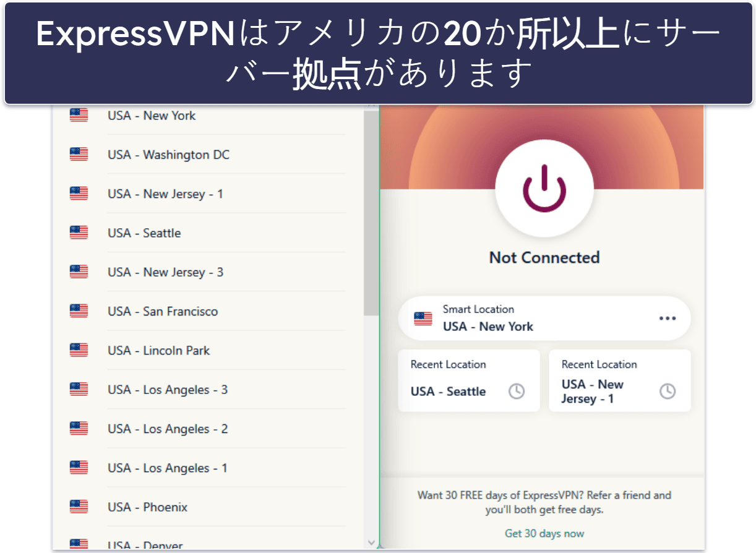This screenshot has width=756, height=553.
Task: Click flag icon beside San Francisco row
Action: [79, 311]
